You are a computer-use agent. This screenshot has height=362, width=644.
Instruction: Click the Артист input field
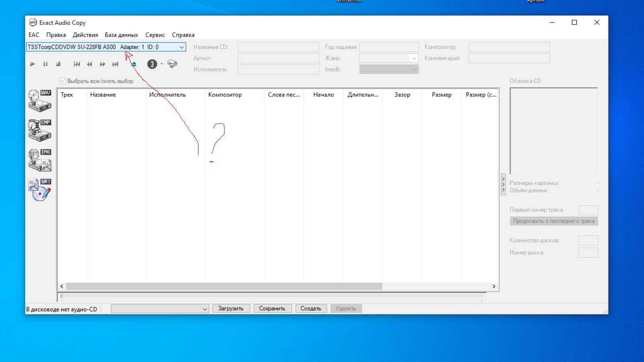point(279,58)
